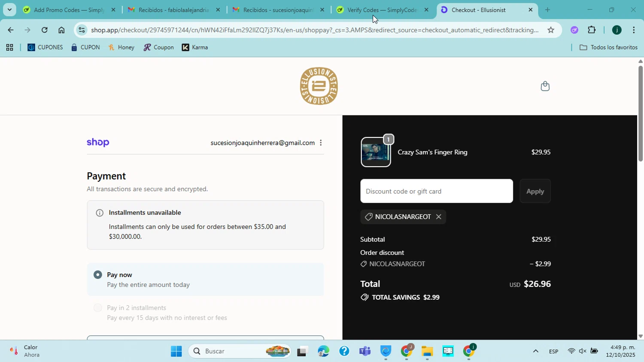Click the NICOLASNARGEOT discount tag chip

point(403,217)
